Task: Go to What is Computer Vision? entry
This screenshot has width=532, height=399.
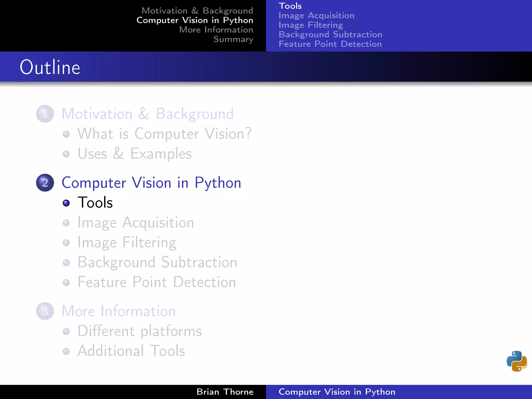Action: (164, 134)
